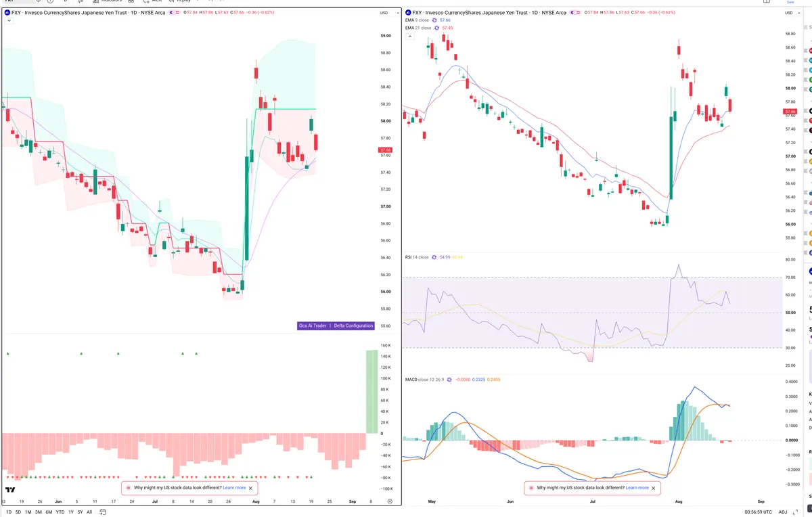The image size is (812, 517).
Task: Switch to the All time range
Action: (89, 512)
